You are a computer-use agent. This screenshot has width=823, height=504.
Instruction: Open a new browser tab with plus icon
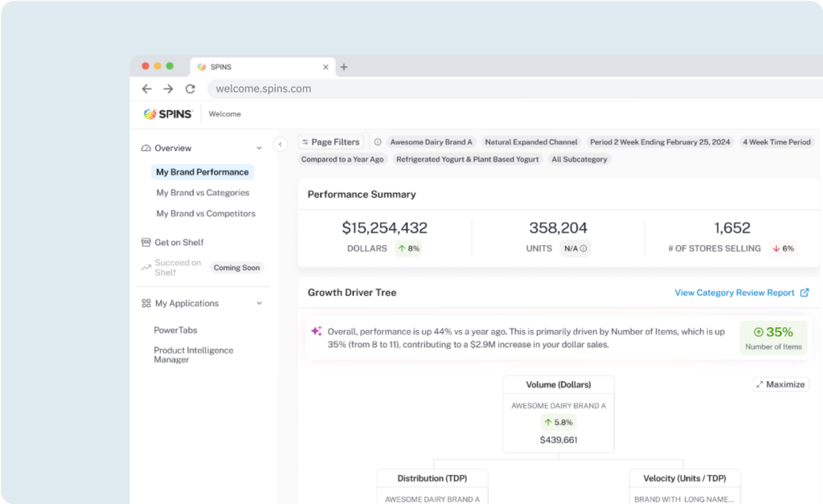click(x=344, y=68)
